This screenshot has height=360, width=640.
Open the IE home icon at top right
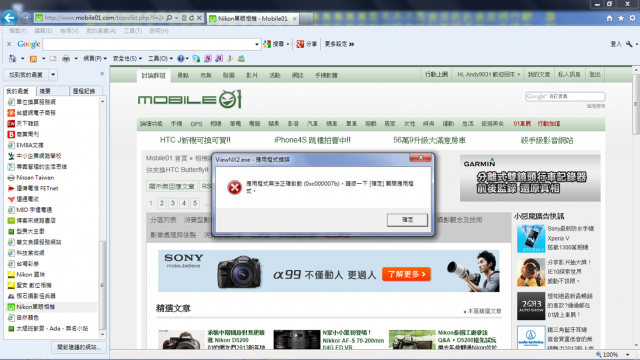pyautogui.click(x=609, y=18)
